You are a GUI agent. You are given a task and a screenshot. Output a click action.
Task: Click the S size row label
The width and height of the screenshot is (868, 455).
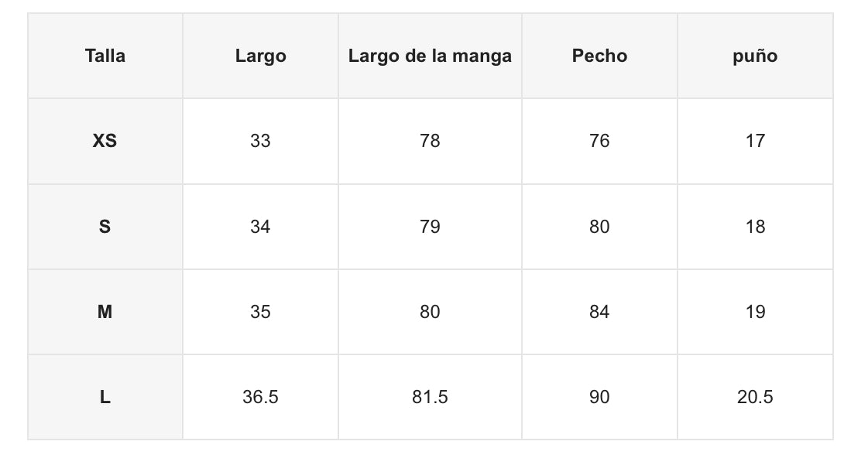(x=105, y=227)
